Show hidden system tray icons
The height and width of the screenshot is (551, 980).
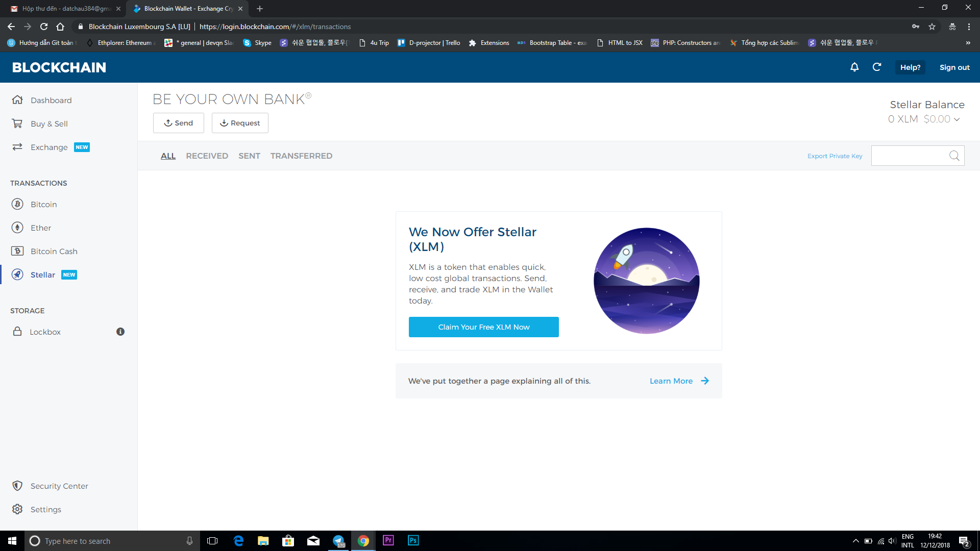(855, 541)
